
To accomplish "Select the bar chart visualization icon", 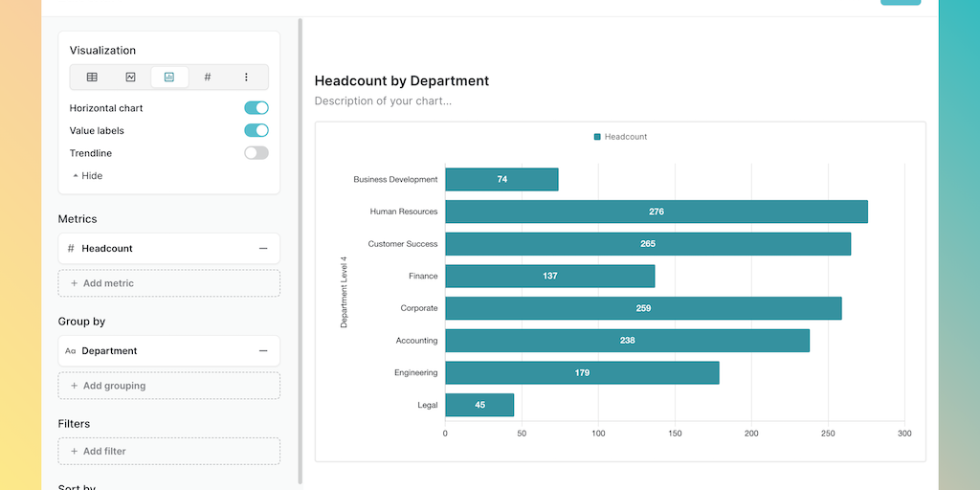I will [x=169, y=78].
